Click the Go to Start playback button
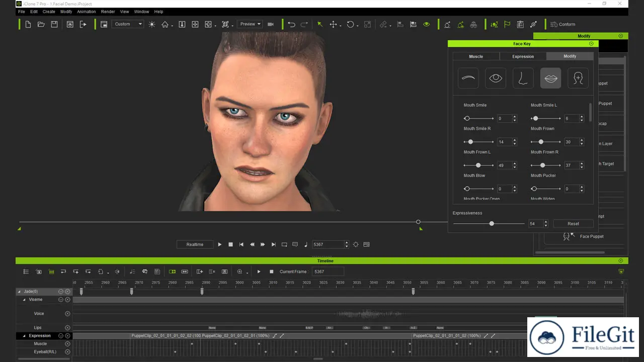 [241, 244]
